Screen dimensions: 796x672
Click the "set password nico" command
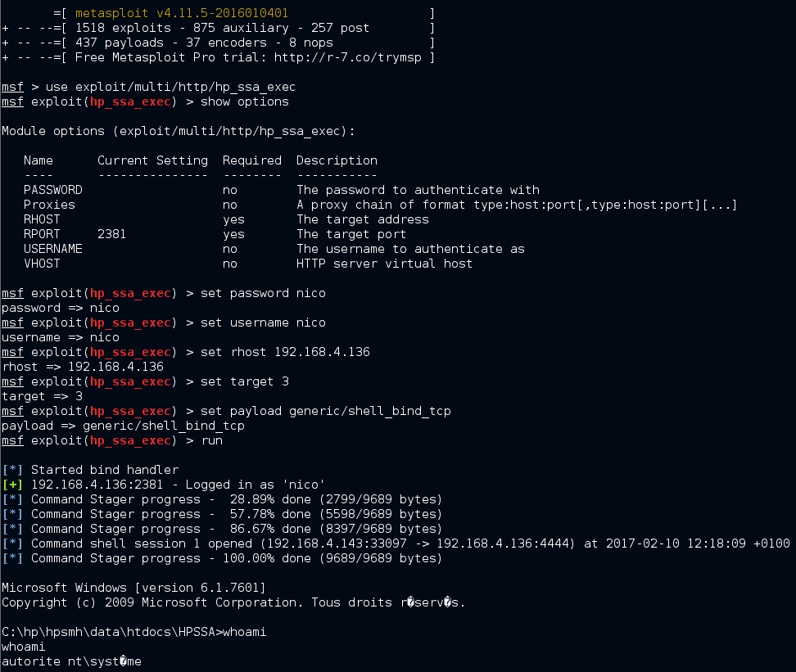(x=263, y=293)
